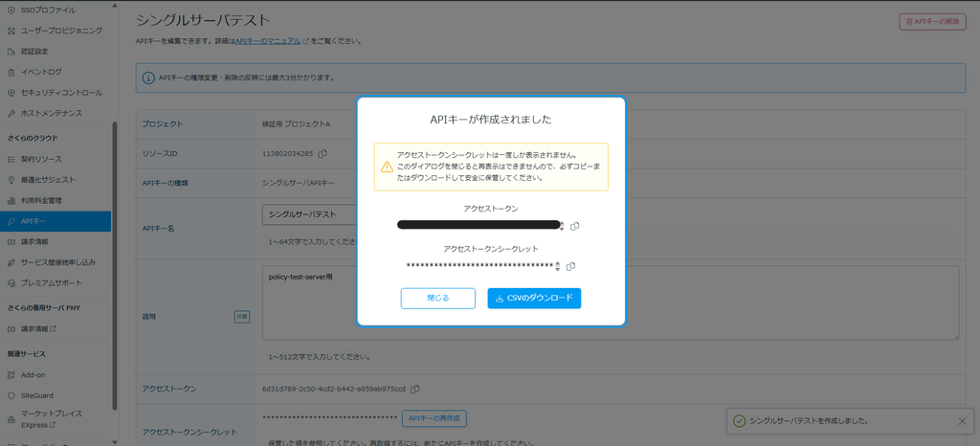The image size is (980, 446).
Task: Copy the resource ID 113802034285
Action: click(323, 154)
